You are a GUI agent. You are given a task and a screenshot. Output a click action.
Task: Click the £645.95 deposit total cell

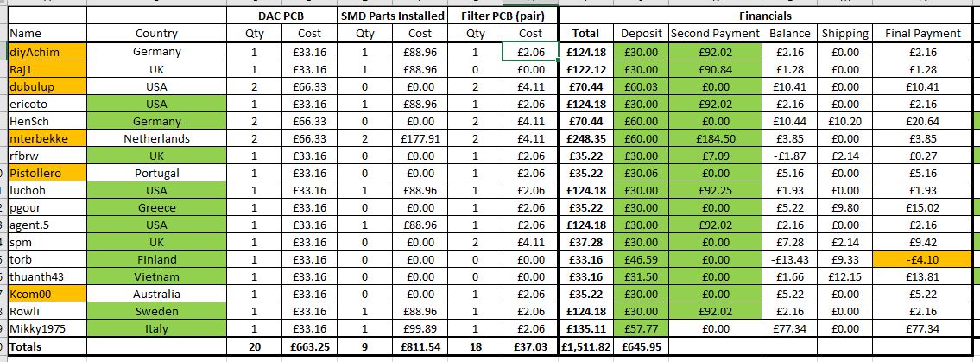(642, 346)
